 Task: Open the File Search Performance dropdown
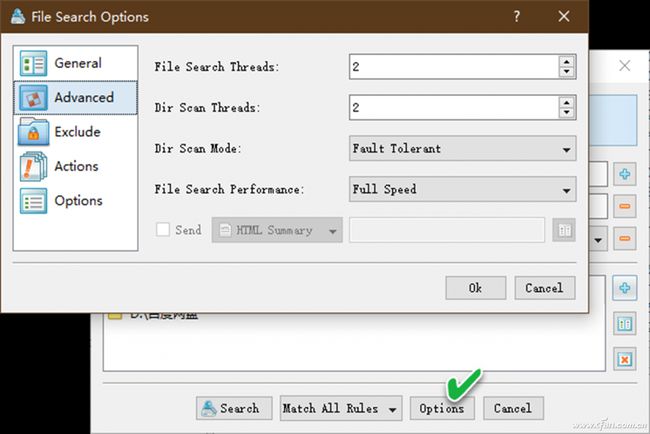463,189
